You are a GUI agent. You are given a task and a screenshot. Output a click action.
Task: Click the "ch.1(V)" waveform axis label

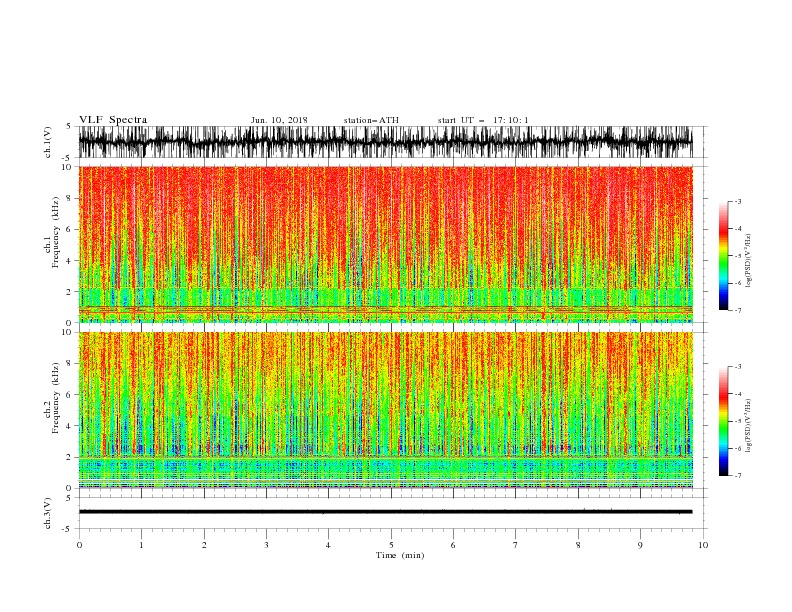pyautogui.click(x=48, y=142)
